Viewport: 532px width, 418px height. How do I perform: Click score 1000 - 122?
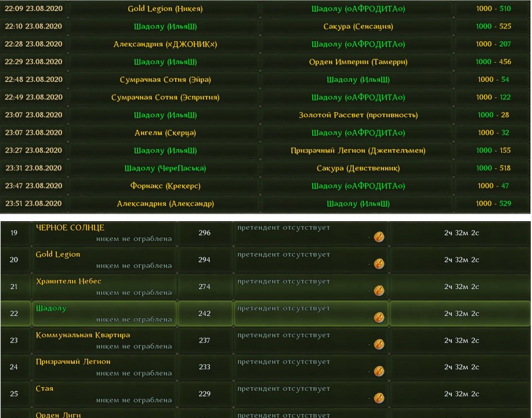pos(493,97)
